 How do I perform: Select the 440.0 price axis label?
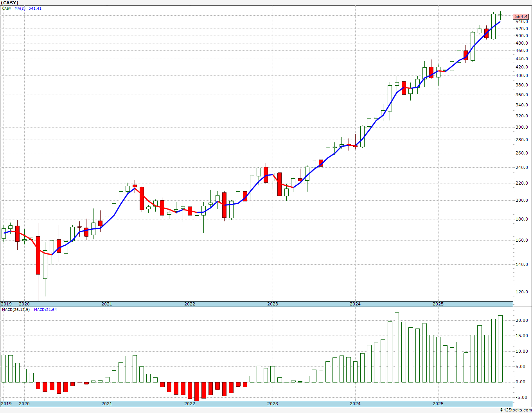coord(521,59)
